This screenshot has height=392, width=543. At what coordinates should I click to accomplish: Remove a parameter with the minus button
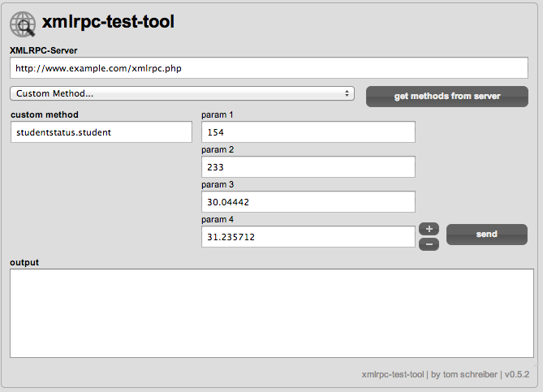429,244
